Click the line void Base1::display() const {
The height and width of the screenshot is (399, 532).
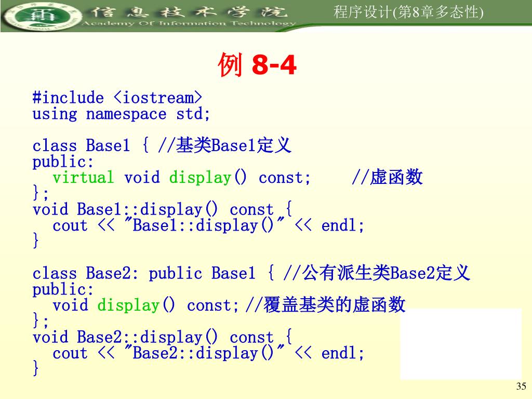point(162,209)
